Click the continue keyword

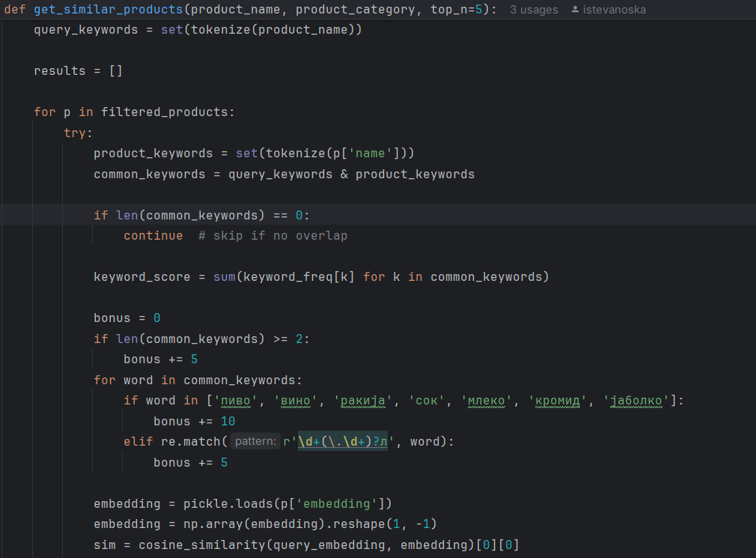153,236
